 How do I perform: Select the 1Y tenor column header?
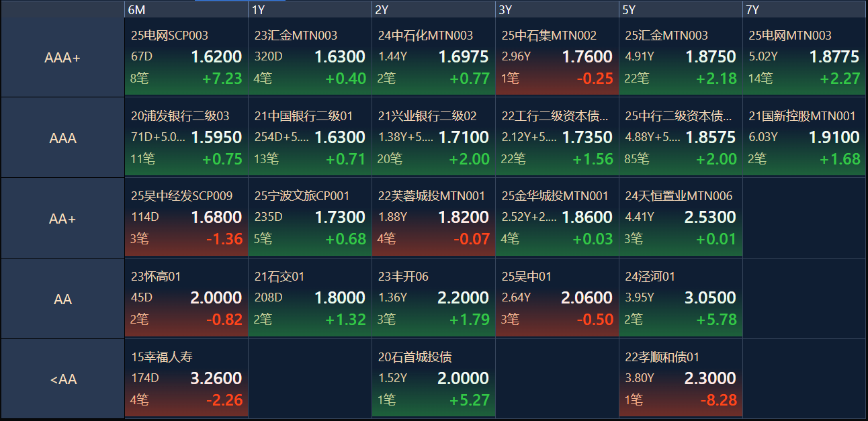coord(310,9)
